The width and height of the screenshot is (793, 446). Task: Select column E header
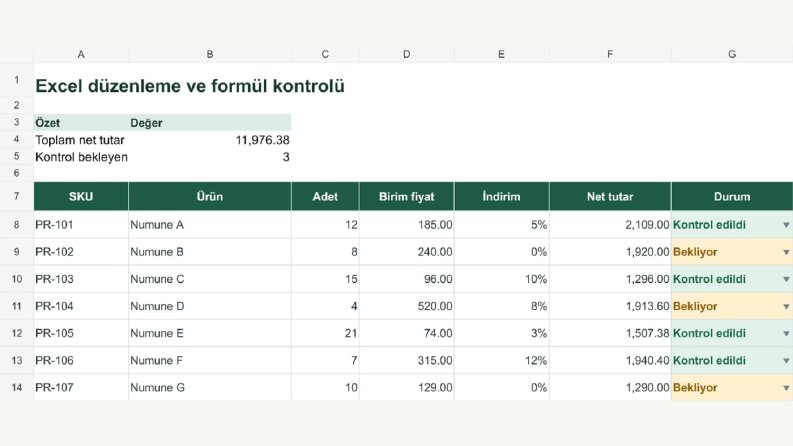[502, 54]
